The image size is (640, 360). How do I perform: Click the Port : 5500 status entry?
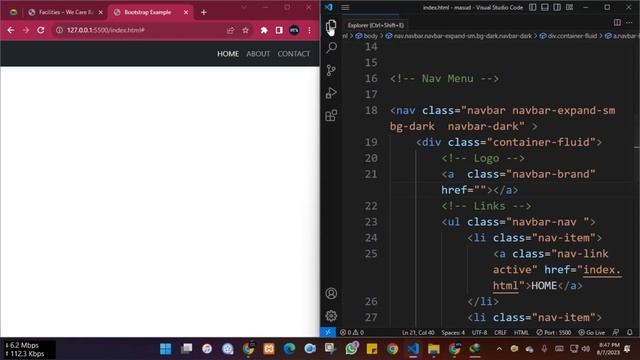click(553, 333)
